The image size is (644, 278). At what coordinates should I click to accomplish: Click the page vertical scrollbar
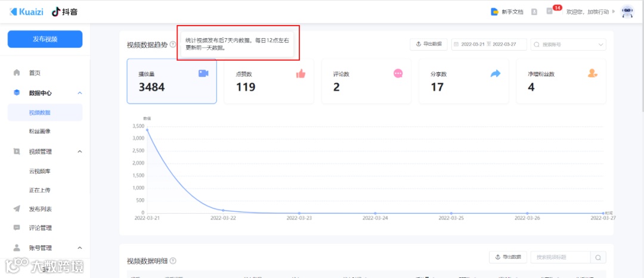(642, 68)
